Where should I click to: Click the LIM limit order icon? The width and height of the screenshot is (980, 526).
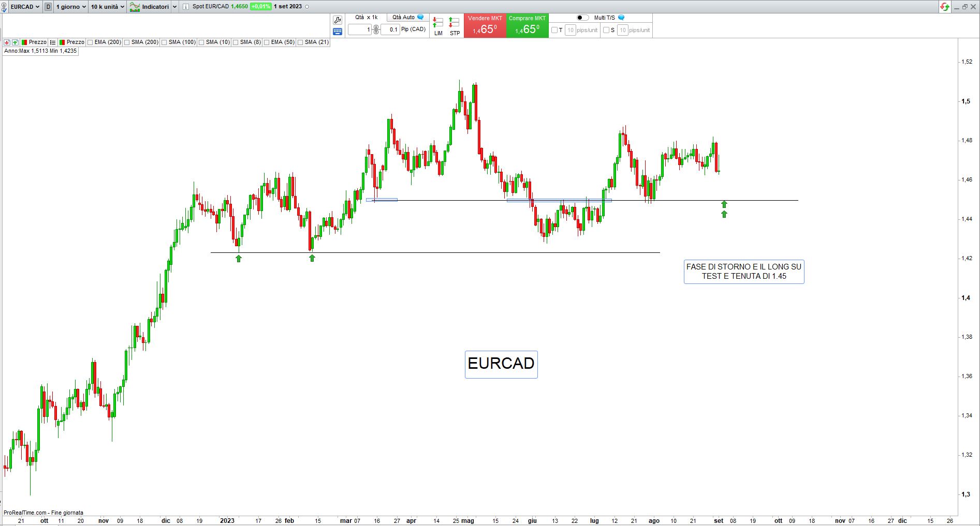coord(438,25)
